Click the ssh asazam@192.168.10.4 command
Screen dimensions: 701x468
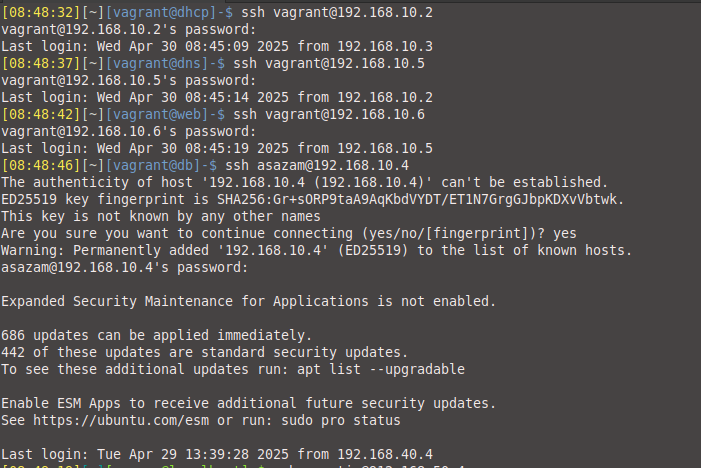tap(317, 165)
